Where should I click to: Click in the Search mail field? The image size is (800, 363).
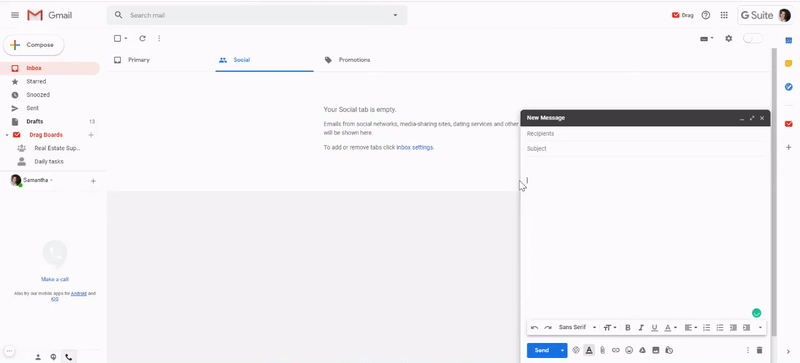tap(258, 15)
